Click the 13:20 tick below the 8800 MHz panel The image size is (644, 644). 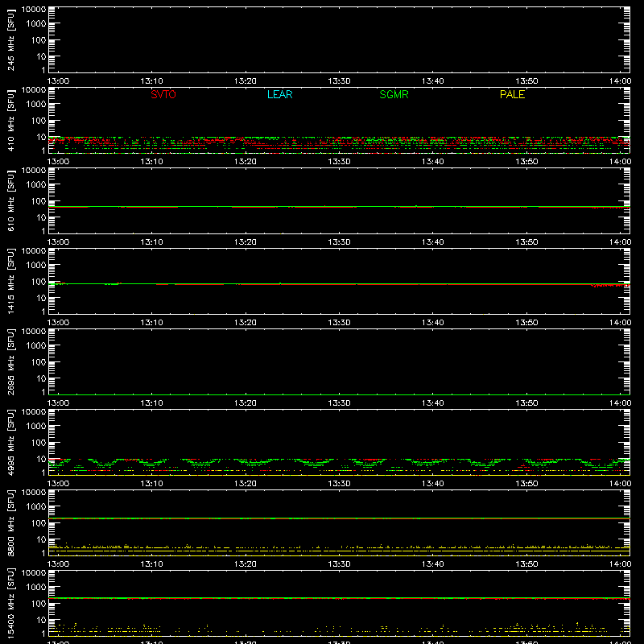coord(246,564)
